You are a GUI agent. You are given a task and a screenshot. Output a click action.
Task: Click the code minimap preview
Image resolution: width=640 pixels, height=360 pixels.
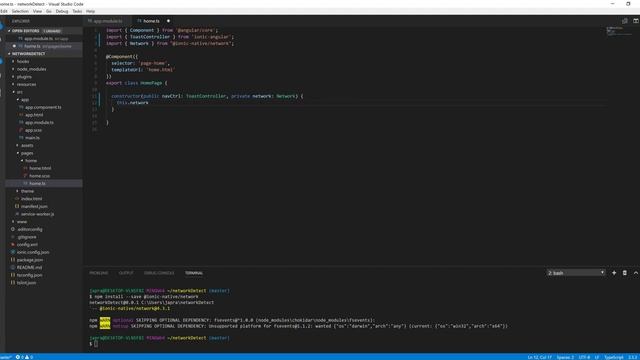pos(619,31)
